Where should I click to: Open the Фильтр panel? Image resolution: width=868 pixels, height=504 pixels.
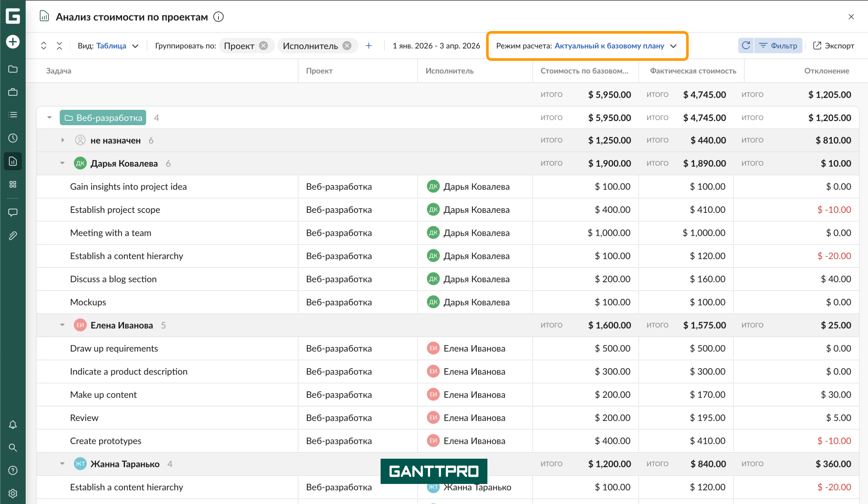coord(778,45)
